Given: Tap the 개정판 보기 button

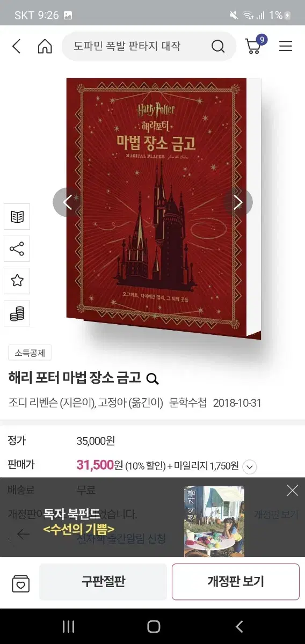Looking at the screenshot, I should tap(236, 582).
